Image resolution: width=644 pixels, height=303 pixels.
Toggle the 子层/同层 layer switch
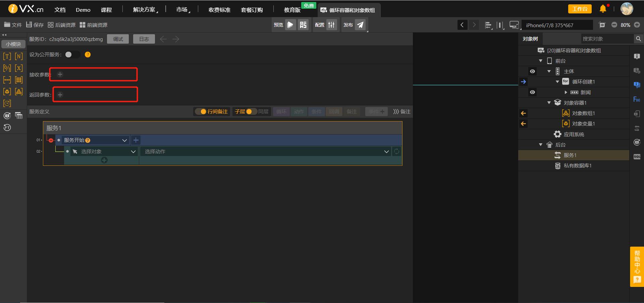(251, 111)
